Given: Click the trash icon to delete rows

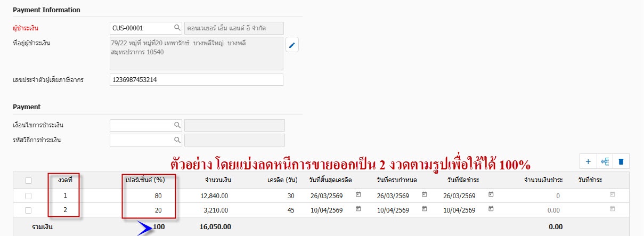Looking at the screenshot, I should click(620, 161).
